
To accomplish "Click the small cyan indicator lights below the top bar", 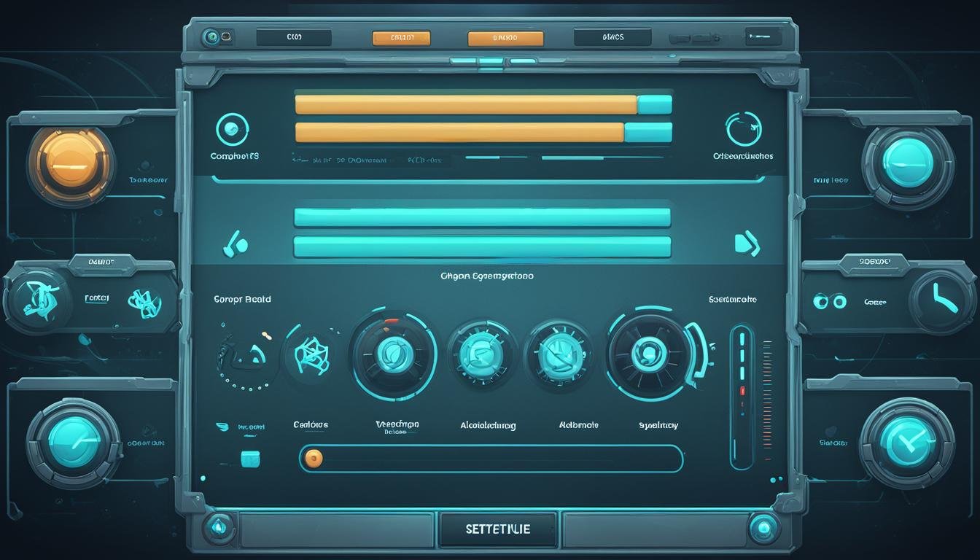I will click(x=493, y=61).
